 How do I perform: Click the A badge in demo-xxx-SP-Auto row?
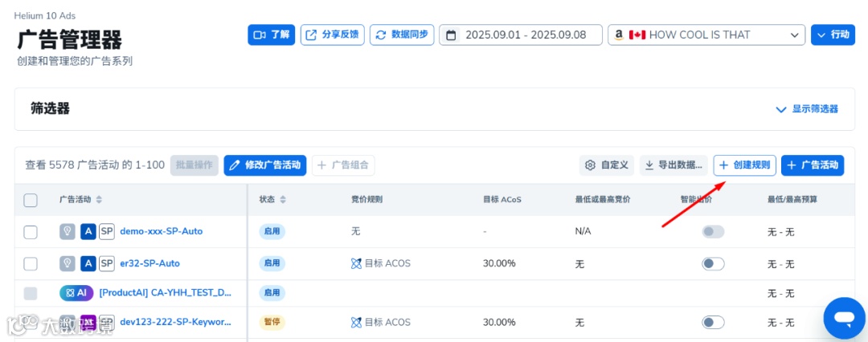point(88,232)
